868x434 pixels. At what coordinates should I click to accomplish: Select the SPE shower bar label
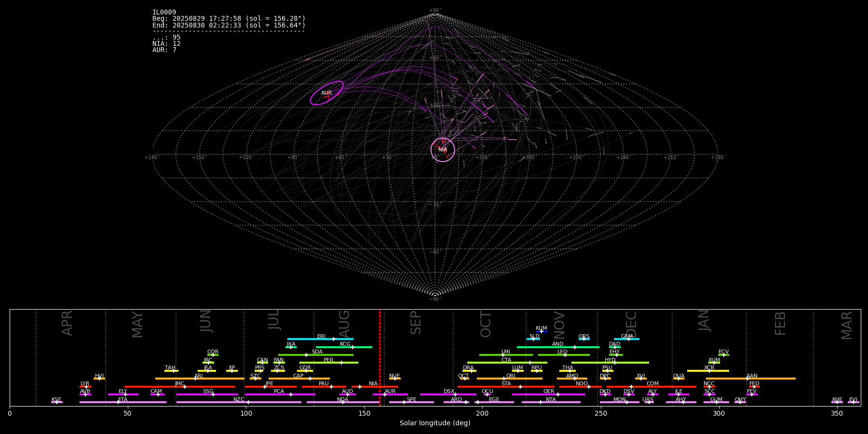412,400
